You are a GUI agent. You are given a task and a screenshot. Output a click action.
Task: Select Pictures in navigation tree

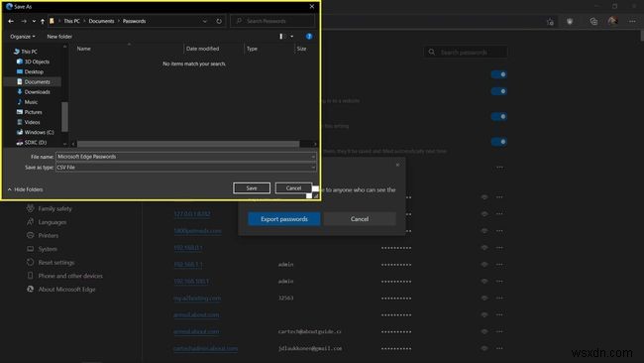[29, 112]
